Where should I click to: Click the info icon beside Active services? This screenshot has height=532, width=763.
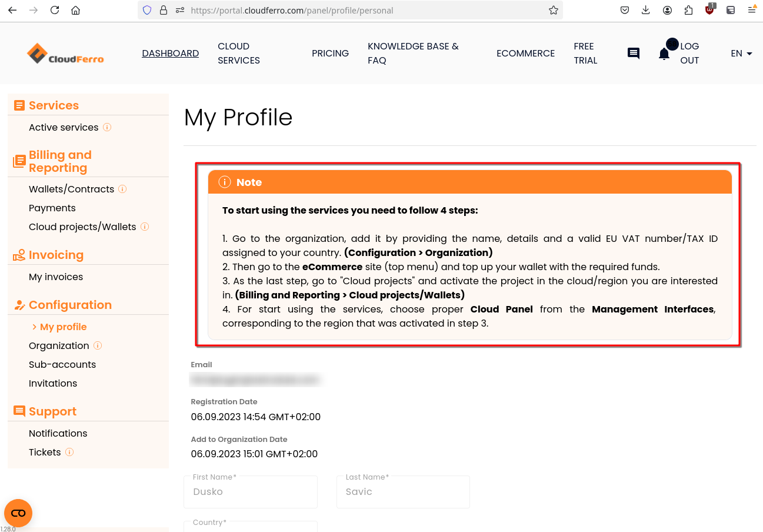108,127
